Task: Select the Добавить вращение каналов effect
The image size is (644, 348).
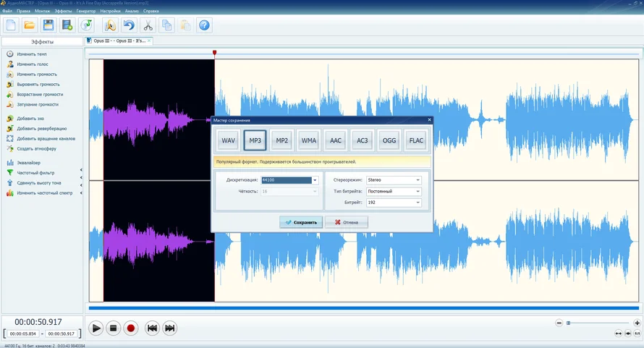Action: pyautogui.click(x=46, y=138)
